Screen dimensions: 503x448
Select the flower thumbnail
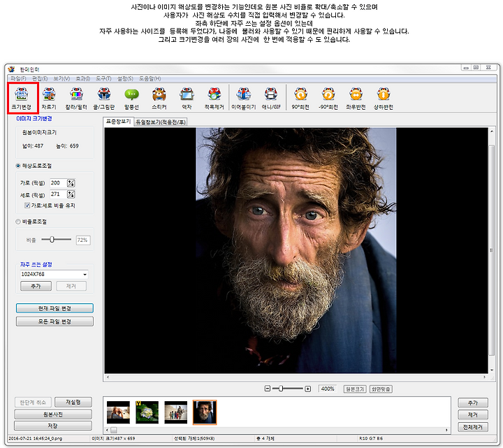[147, 412]
